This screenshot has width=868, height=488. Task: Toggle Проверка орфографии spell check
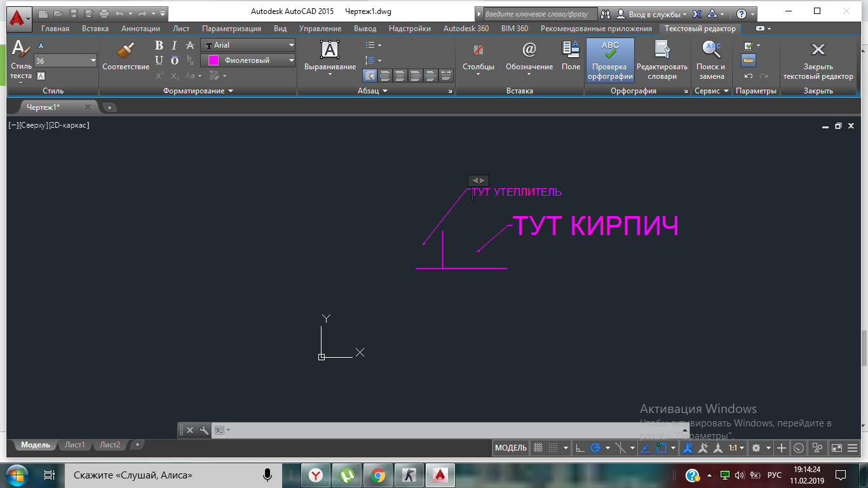tap(610, 60)
